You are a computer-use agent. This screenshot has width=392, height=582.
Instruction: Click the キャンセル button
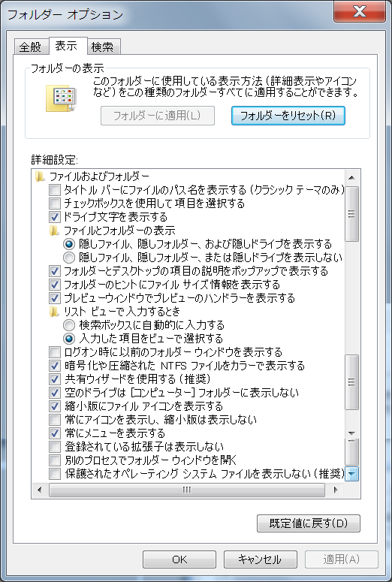click(x=261, y=559)
